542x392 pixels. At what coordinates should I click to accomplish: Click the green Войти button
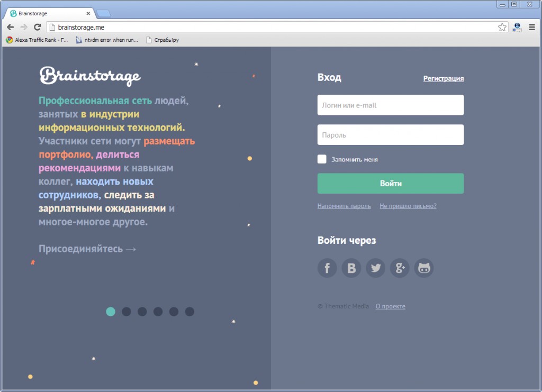click(x=391, y=184)
